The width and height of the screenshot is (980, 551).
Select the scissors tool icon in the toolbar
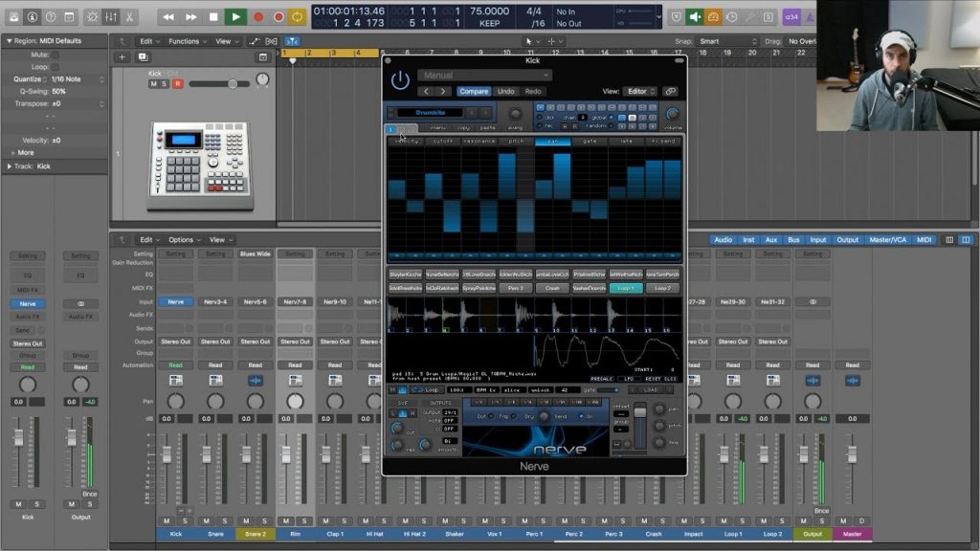[129, 16]
